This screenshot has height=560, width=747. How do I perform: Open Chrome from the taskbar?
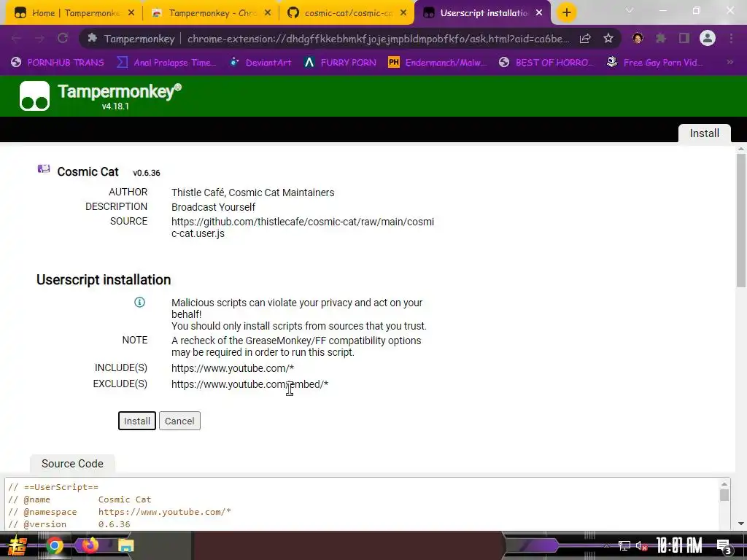[x=54, y=545]
